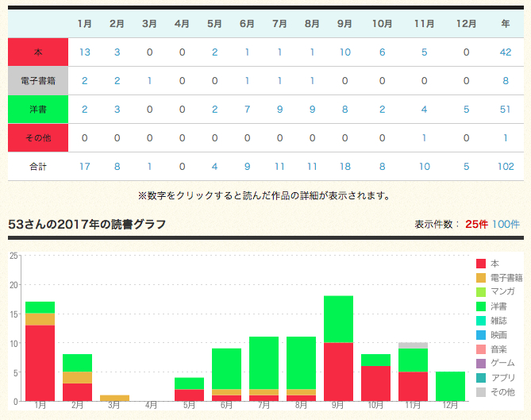The height and width of the screenshot is (420, 531).
Task: Click the 4月 axis label on graph
Action: (x=152, y=405)
